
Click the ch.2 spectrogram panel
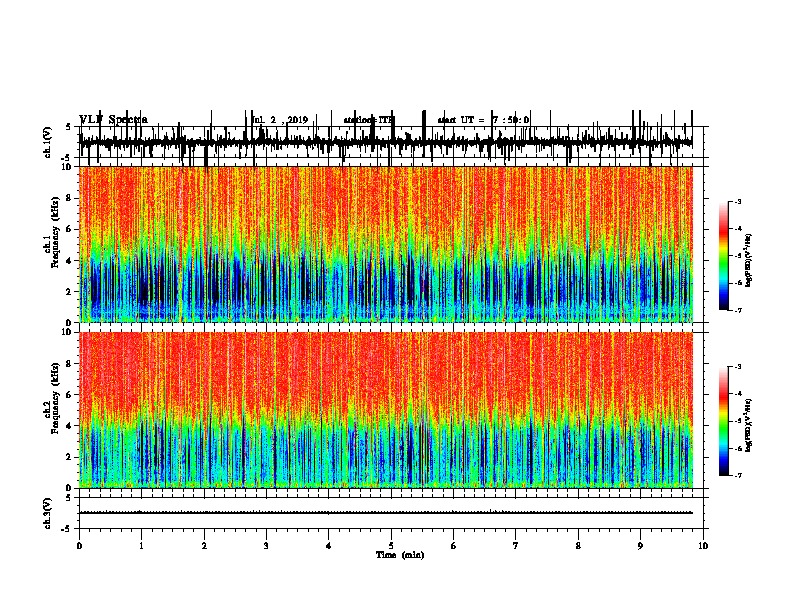point(386,410)
